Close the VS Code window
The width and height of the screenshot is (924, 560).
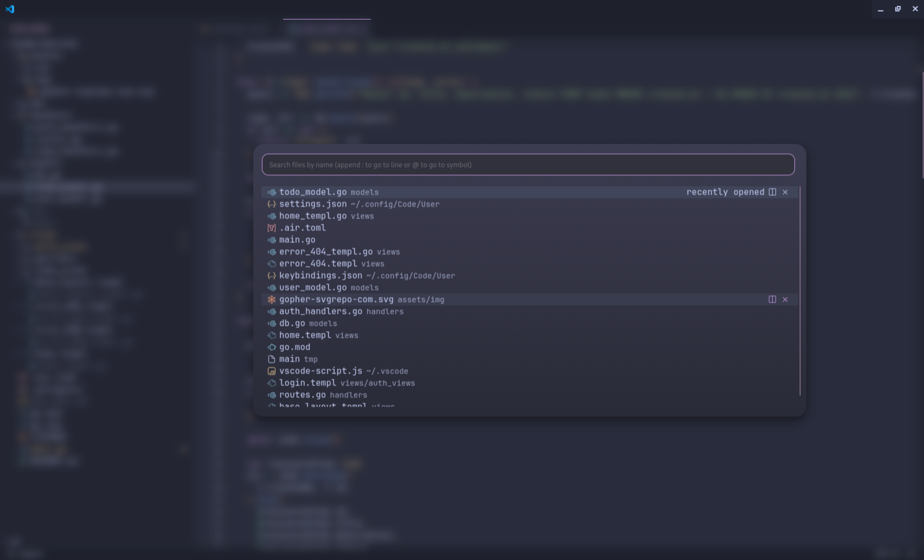pyautogui.click(x=915, y=9)
